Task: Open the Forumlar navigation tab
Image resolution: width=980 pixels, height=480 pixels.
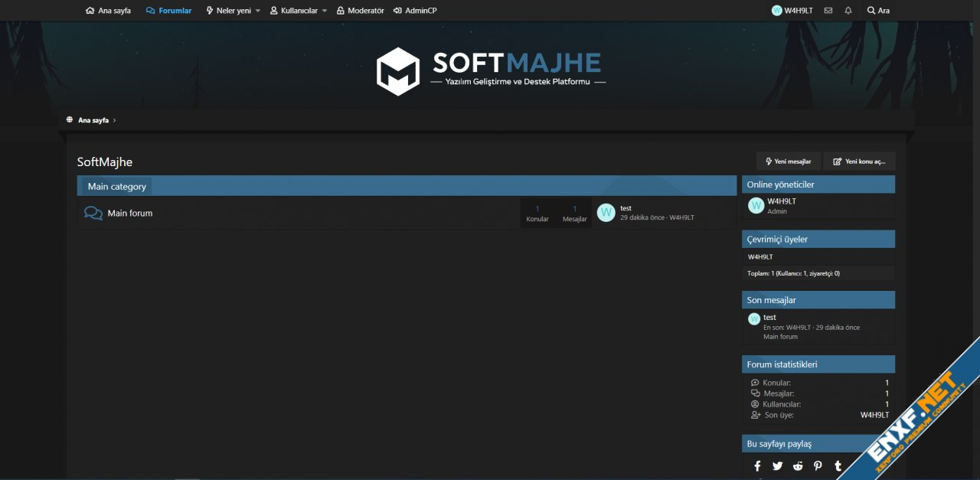Action: pyautogui.click(x=169, y=11)
